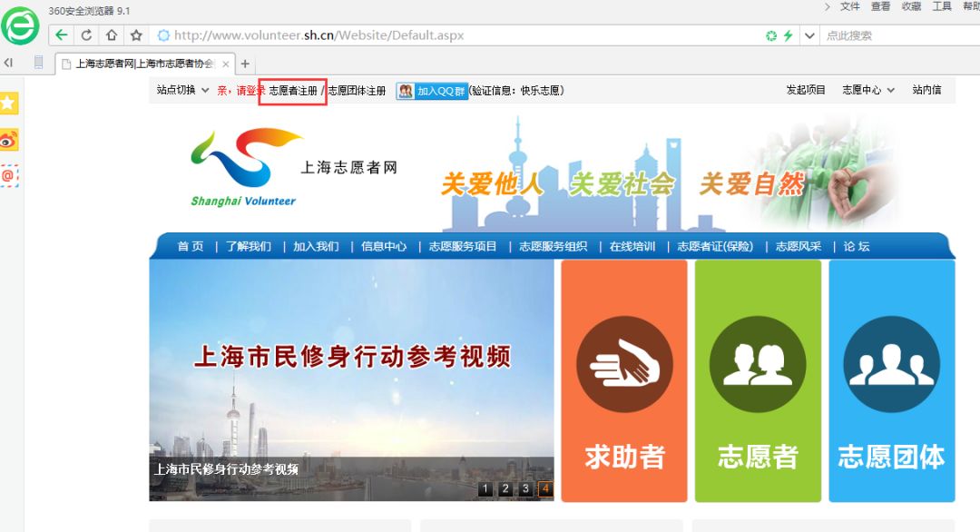Go to browser home page icon
Screen dimensions: 980x532
[x=111, y=35]
